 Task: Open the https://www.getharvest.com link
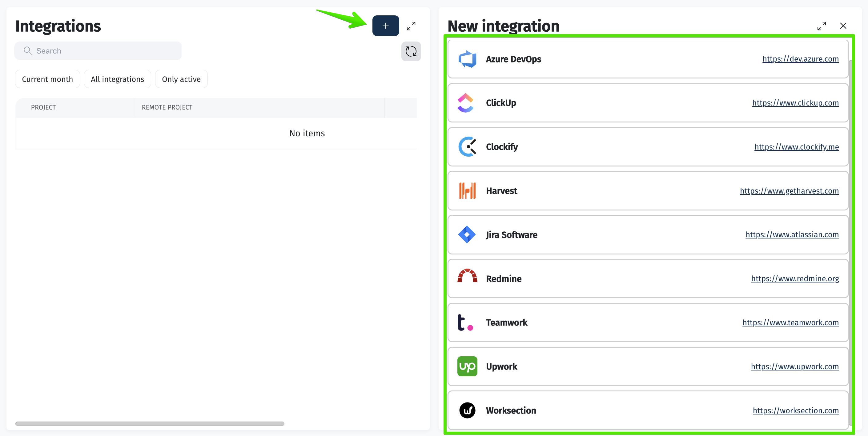pos(789,191)
